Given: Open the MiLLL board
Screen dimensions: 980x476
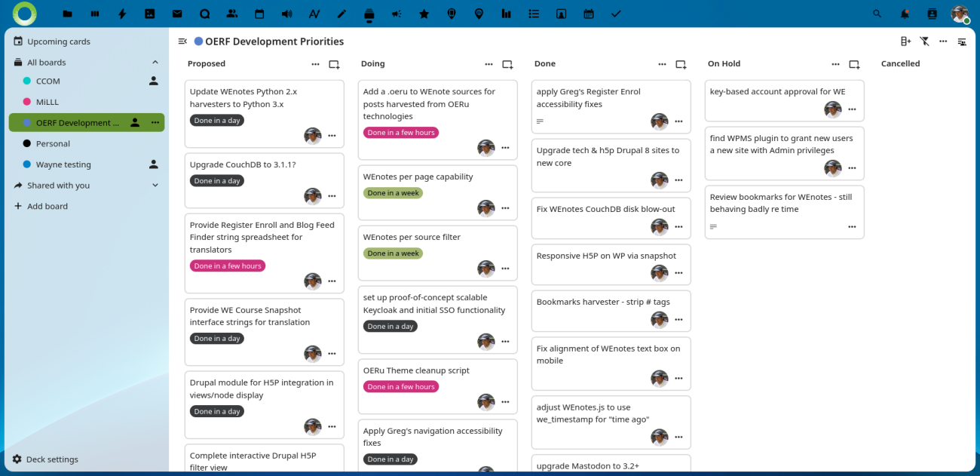Looking at the screenshot, I should coord(87,102).
